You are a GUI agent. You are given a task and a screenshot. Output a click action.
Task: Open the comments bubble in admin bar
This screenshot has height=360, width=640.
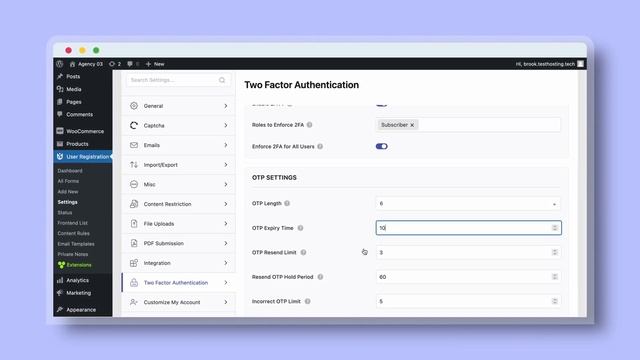[x=130, y=64]
